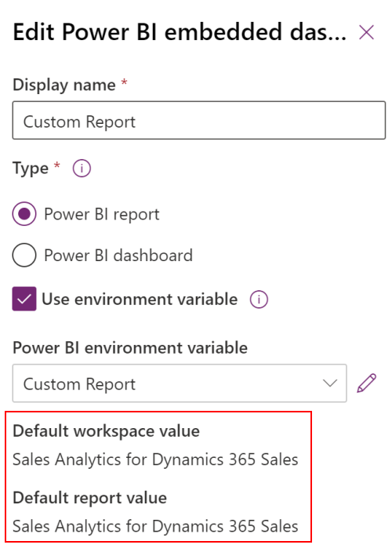Close the Edit Power BI embedded dashboard panel
This screenshot has height=552, width=392.
[366, 32]
